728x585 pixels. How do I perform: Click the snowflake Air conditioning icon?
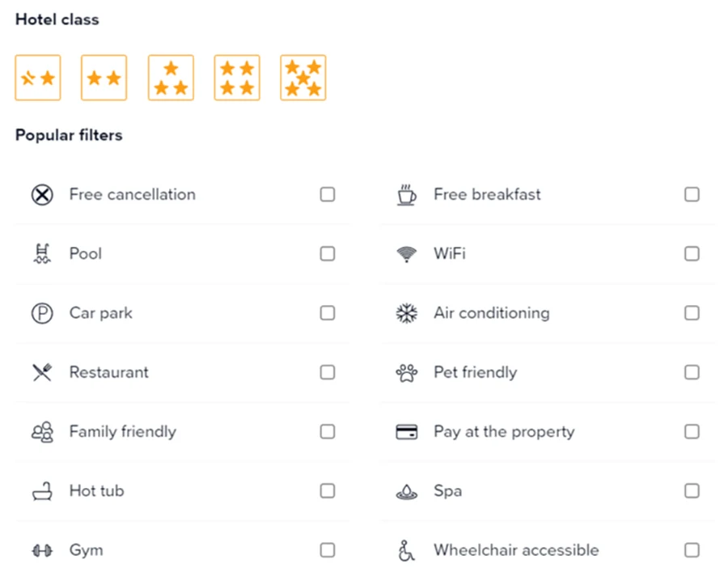(406, 313)
